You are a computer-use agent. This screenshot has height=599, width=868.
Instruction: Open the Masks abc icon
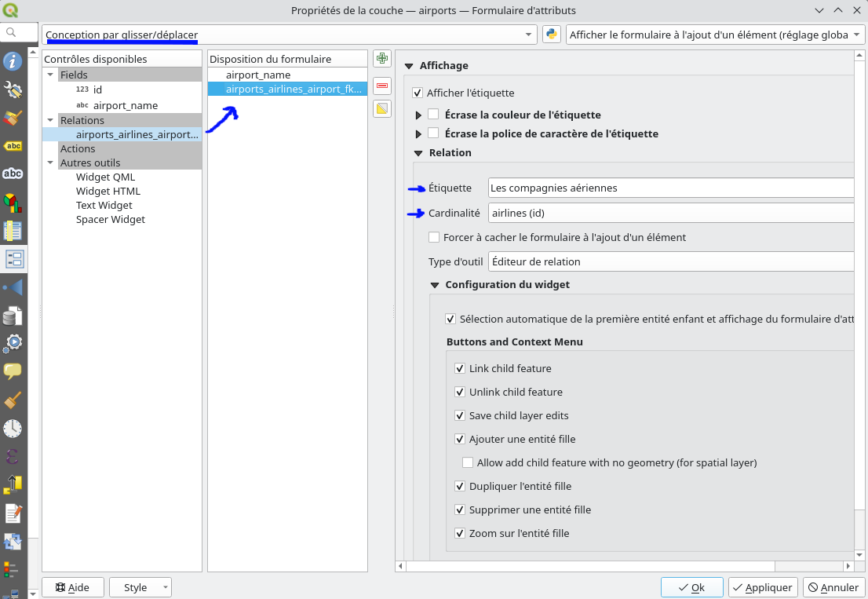click(13, 173)
